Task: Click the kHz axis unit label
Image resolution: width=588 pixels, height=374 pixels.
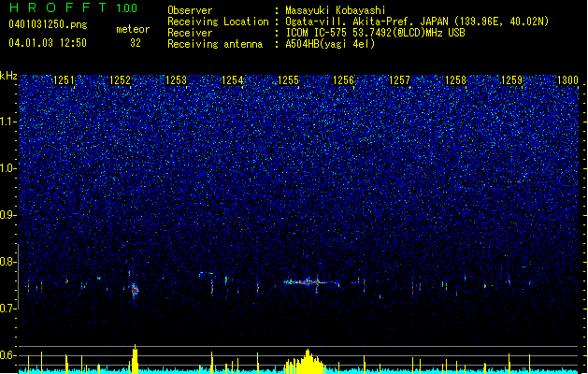Action: point(8,76)
